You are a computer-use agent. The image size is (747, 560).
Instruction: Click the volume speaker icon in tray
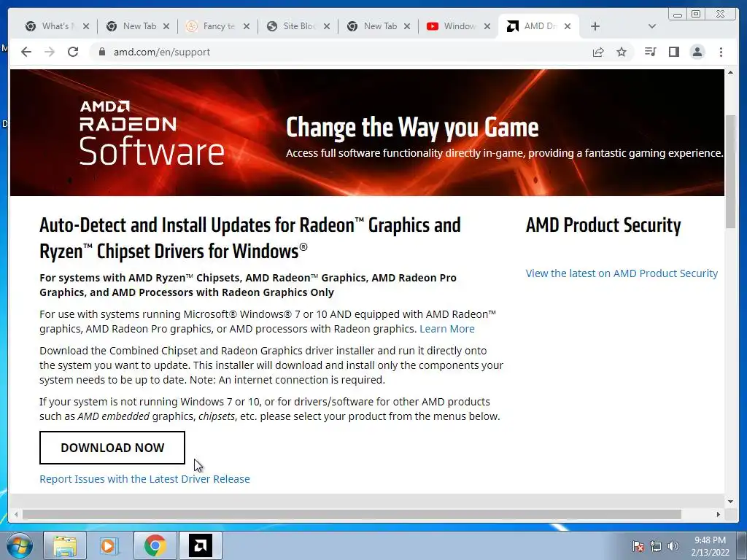(x=673, y=546)
